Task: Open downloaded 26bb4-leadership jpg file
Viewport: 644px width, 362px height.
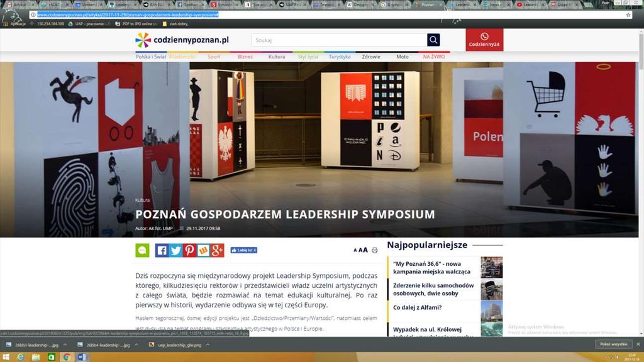Action: click(104, 345)
